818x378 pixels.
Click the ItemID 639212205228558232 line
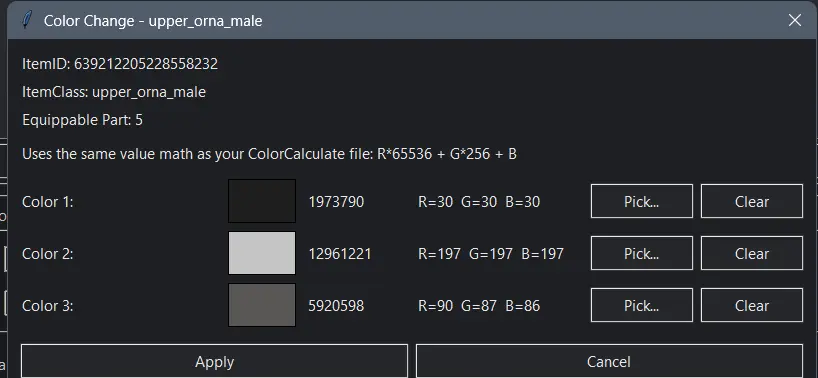(x=120, y=64)
